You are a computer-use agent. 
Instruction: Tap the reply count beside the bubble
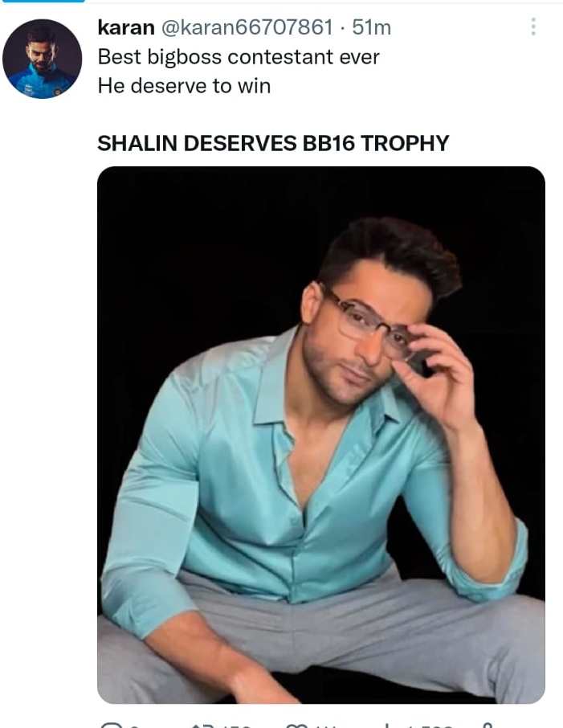coord(134,726)
